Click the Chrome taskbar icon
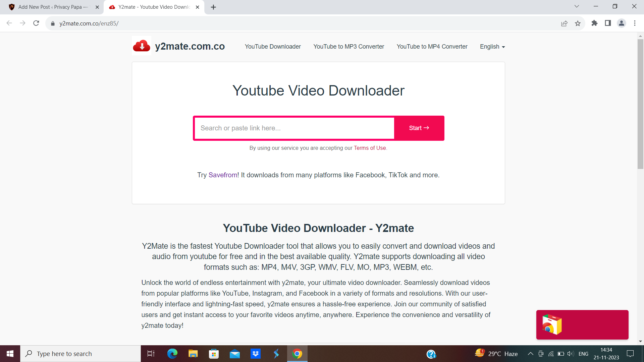The image size is (644, 362). click(297, 354)
